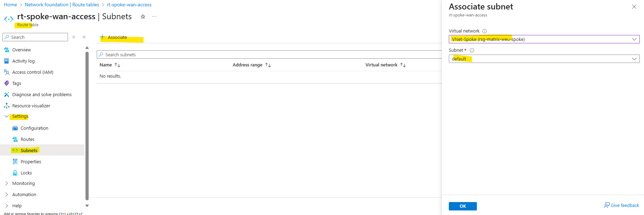644x215 pixels.
Task: Expand the Monitoring section
Action: pyautogui.click(x=7, y=183)
